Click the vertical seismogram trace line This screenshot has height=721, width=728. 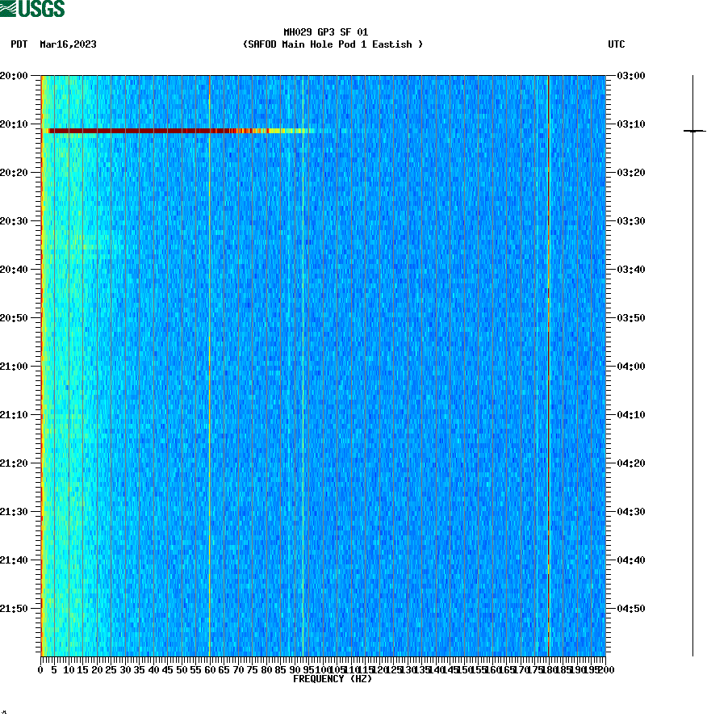(692, 363)
